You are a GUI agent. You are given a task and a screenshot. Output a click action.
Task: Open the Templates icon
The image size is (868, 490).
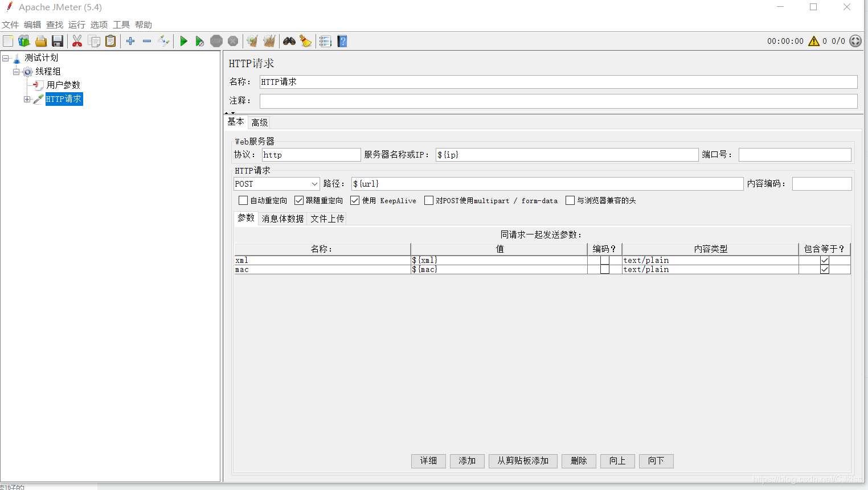(24, 41)
